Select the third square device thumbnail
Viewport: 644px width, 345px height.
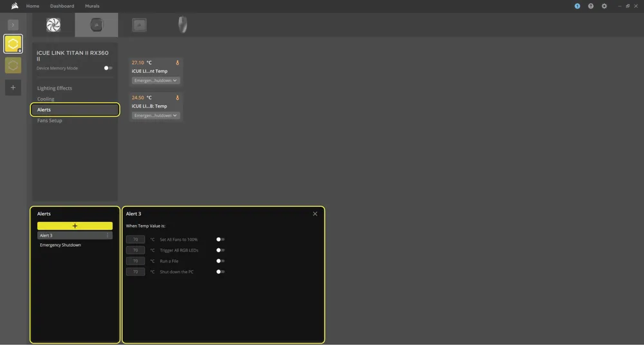[139, 25]
